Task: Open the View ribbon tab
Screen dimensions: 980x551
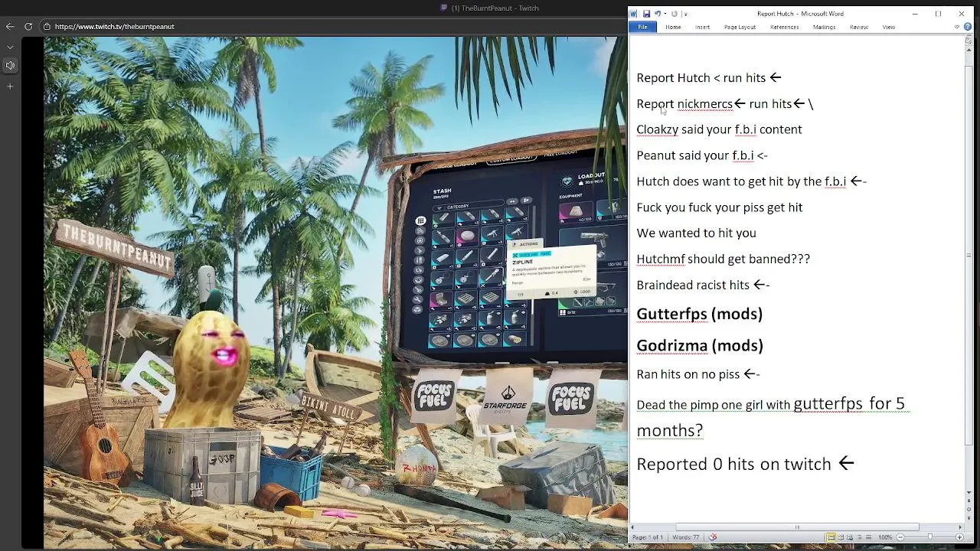Action: (x=888, y=27)
